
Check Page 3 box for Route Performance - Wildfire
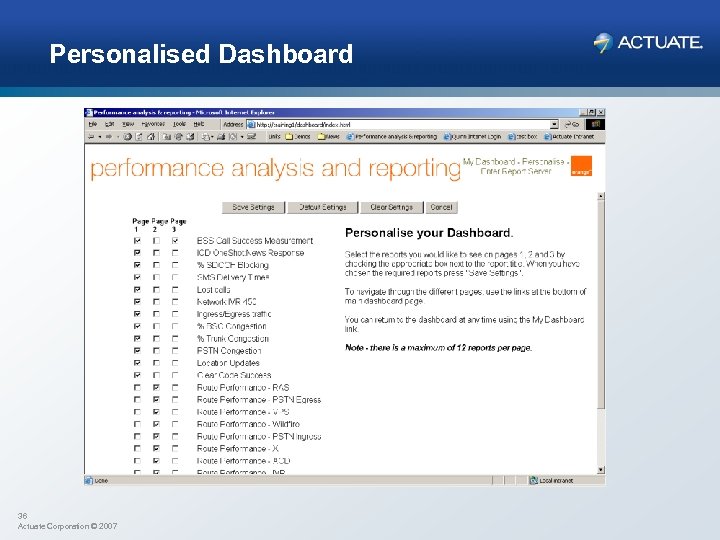pos(175,424)
